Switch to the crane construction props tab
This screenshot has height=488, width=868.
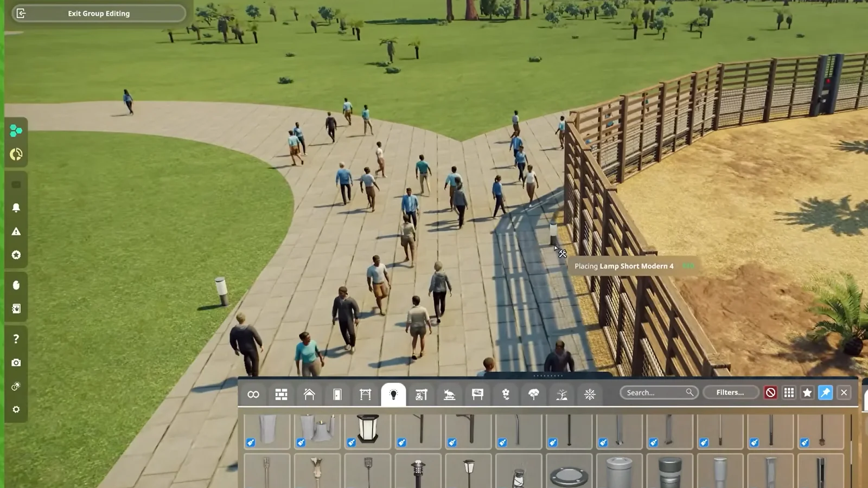pos(422,394)
